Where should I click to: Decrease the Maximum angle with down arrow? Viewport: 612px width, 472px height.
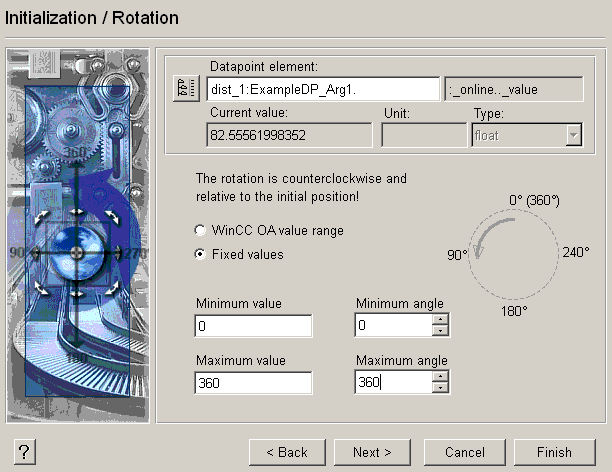tap(441, 388)
